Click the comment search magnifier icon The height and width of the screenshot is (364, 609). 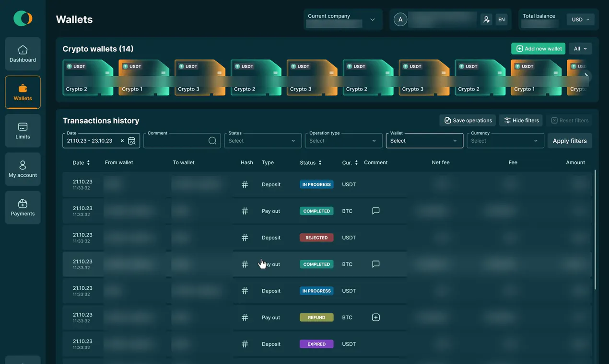click(212, 141)
